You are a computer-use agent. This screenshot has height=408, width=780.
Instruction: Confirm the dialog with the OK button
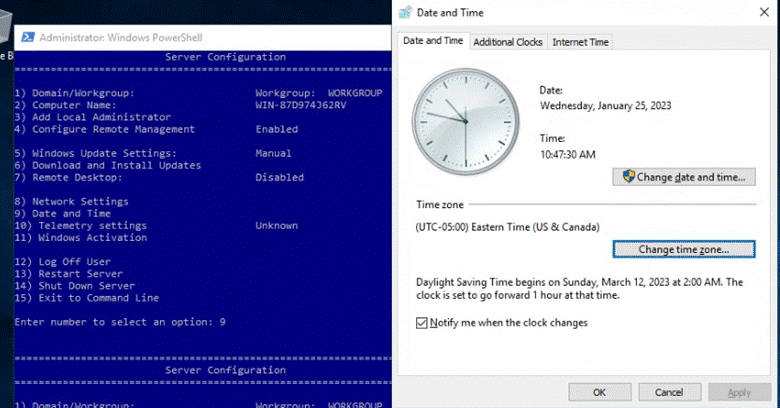pos(600,393)
